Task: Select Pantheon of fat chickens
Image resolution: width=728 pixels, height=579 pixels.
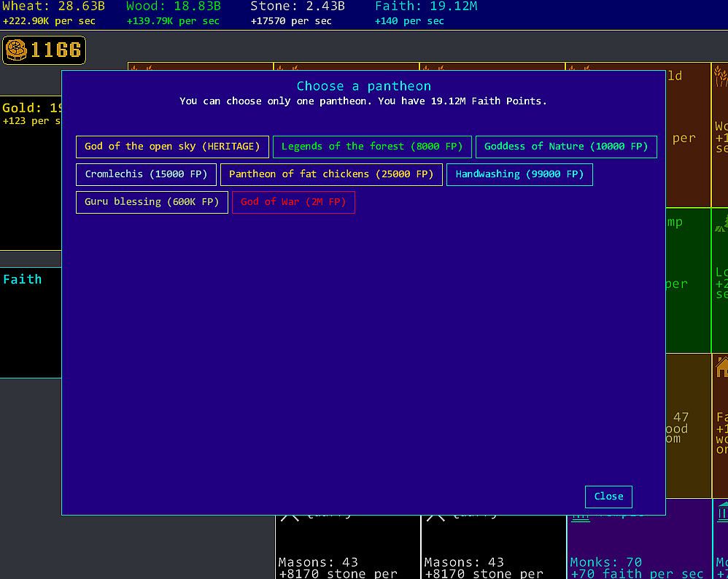Action: click(331, 174)
